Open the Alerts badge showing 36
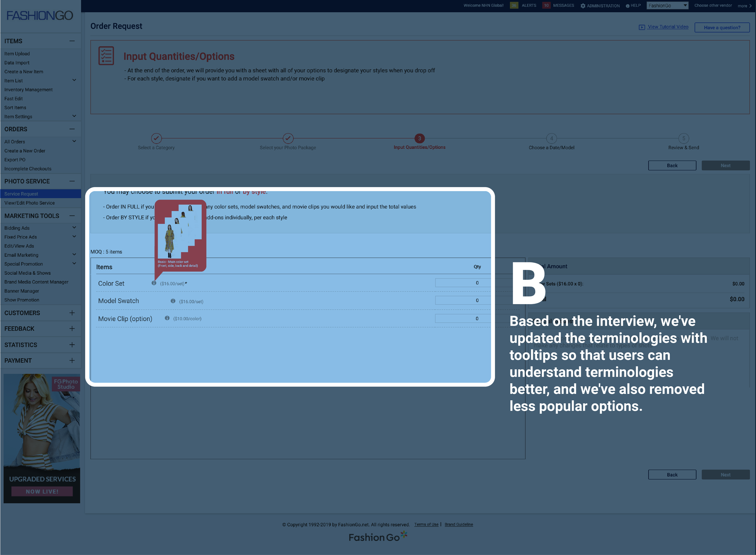This screenshot has height=555, width=756. click(514, 5)
